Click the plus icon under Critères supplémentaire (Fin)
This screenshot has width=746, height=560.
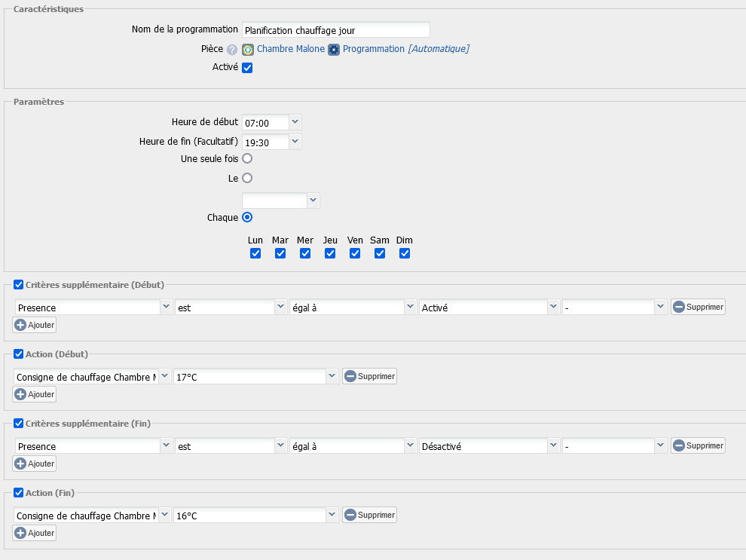coord(20,464)
